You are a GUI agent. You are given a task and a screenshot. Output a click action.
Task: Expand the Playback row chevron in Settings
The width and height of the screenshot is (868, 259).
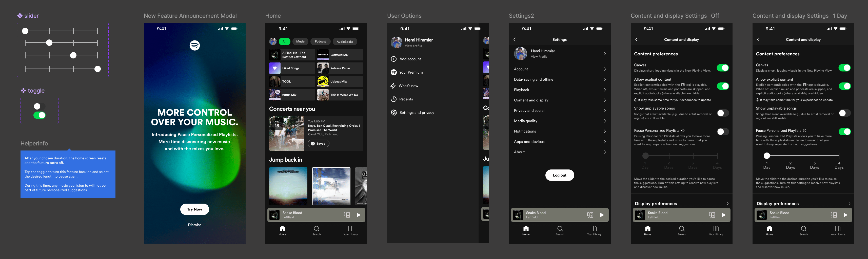pyautogui.click(x=604, y=90)
